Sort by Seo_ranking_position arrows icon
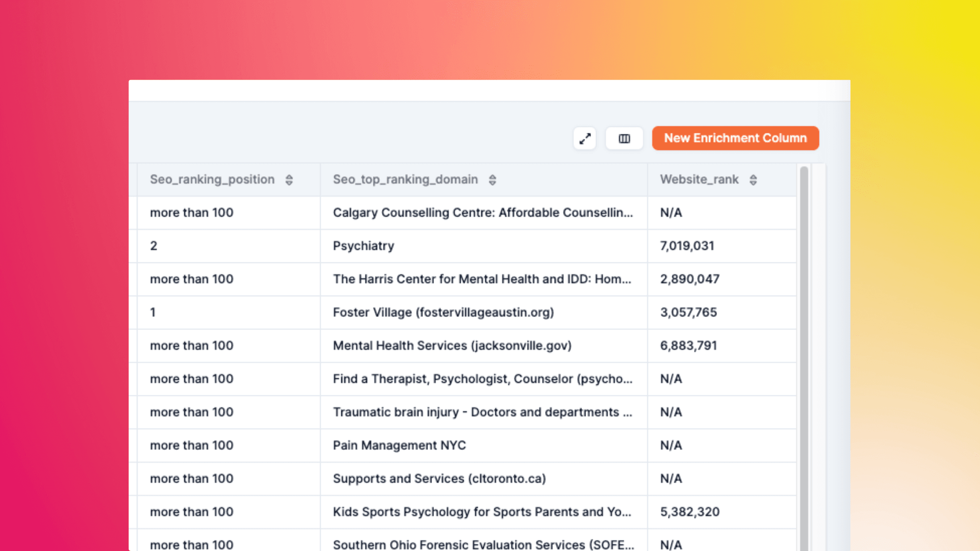 click(x=289, y=180)
